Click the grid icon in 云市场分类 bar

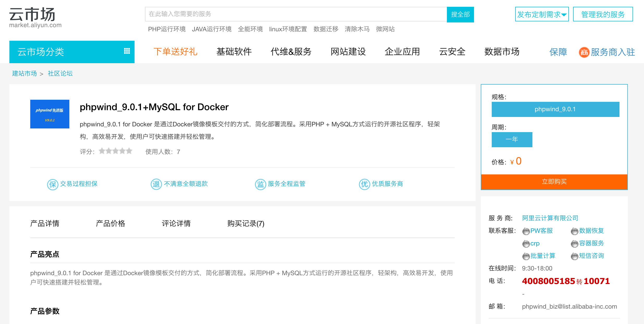pyautogui.click(x=127, y=51)
